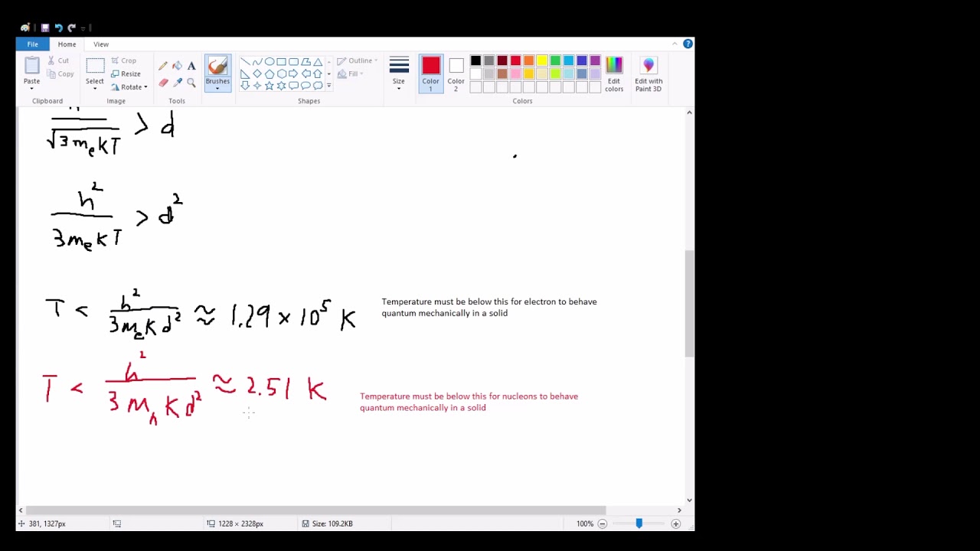
Task: Click Edit with Paint 3D
Action: pos(648,74)
